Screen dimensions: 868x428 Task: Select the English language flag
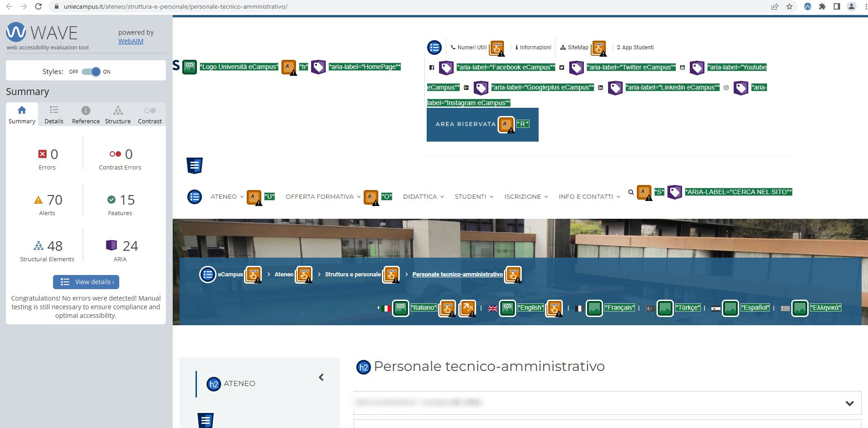tap(492, 308)
